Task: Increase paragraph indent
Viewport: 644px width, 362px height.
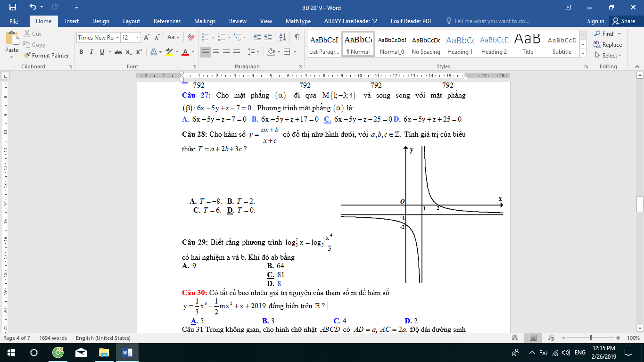Action: click(x=268, y=37)
